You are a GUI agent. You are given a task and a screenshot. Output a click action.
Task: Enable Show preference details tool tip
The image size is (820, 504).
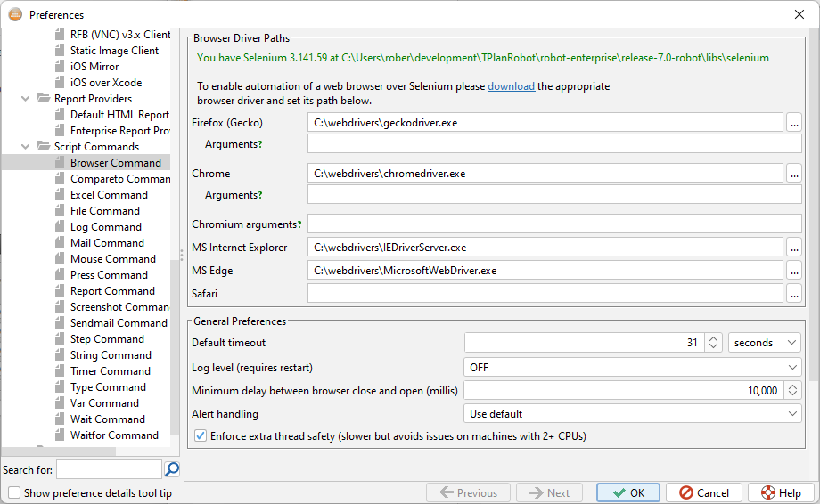pyautogui.click(x=14, y=492)
